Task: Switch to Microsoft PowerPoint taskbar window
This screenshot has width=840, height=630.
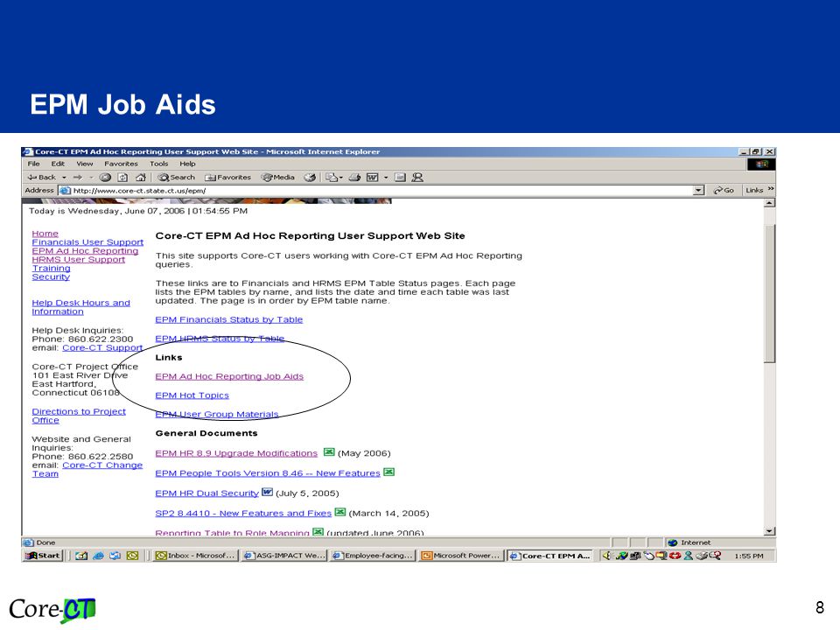Action: tap(461, 556)
